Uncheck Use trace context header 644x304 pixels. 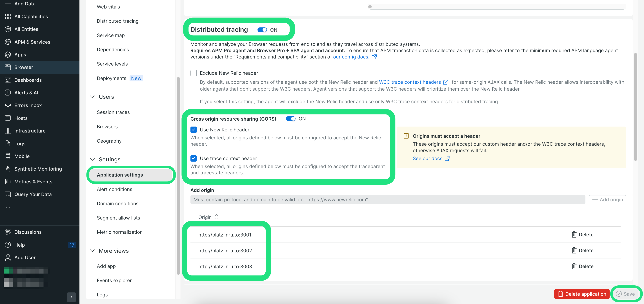pyautogui.click(x=194, y=158)
